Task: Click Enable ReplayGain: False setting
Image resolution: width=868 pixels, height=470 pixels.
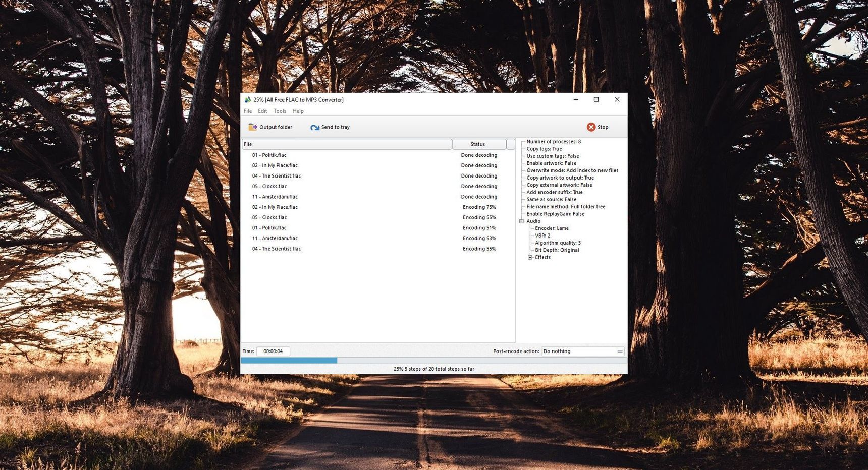Action: (555, 214)
